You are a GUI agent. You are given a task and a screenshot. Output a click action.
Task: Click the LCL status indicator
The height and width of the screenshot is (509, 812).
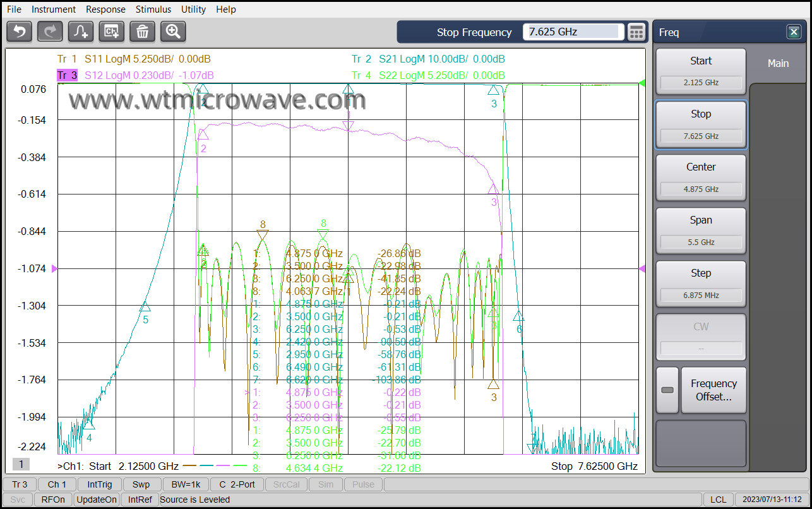[x=718, y=500]
